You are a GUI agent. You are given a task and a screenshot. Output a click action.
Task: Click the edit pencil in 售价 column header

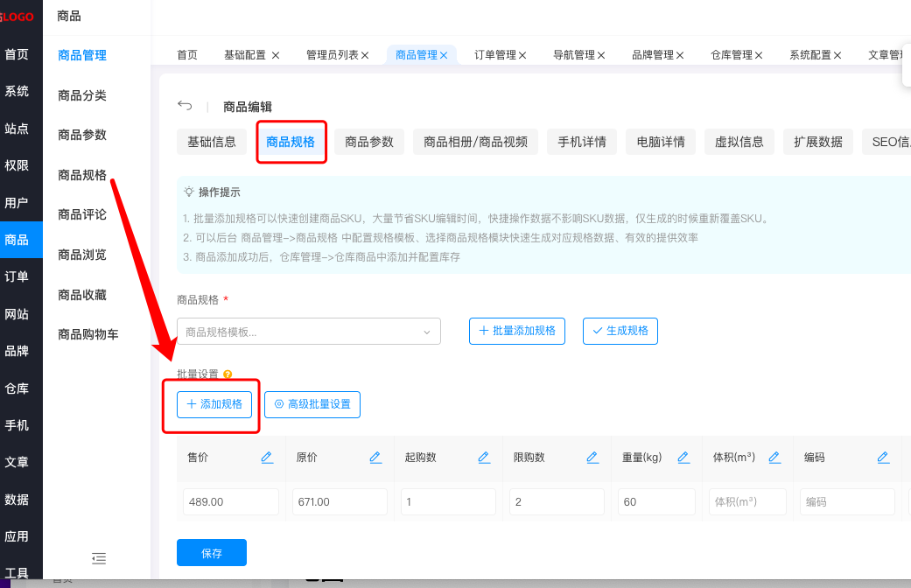(x=267, y=458)
